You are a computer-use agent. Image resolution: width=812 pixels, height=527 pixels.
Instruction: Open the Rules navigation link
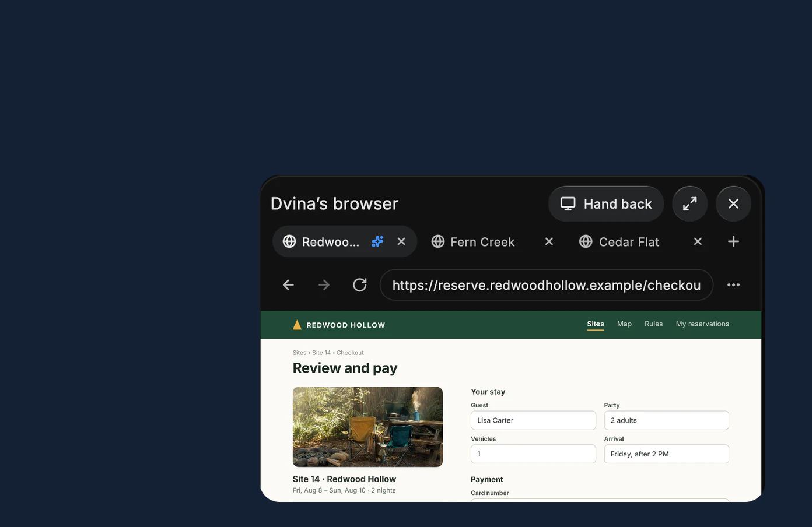[653, 324]
